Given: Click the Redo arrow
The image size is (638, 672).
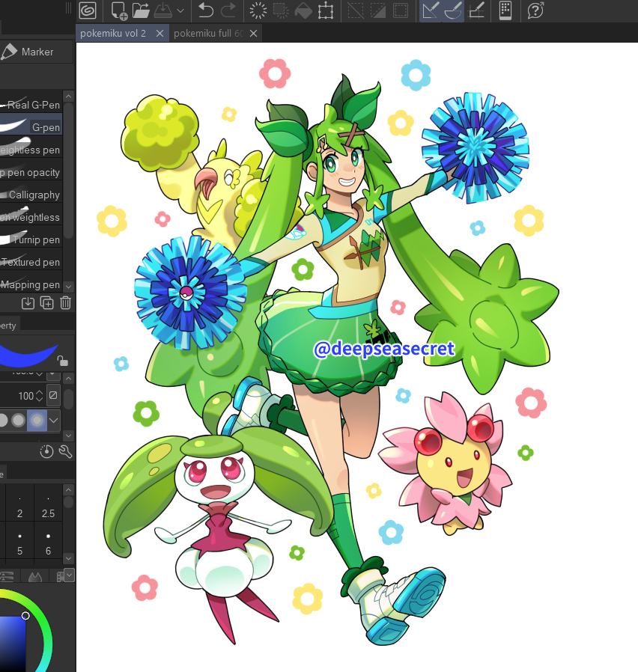Looking at the screenshot, I should 228,10.
